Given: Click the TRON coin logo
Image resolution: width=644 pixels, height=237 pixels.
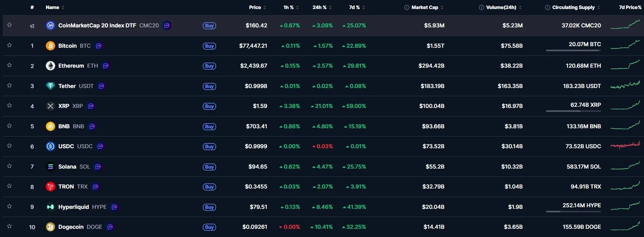Looking at the screenshot, I should 51,187.
